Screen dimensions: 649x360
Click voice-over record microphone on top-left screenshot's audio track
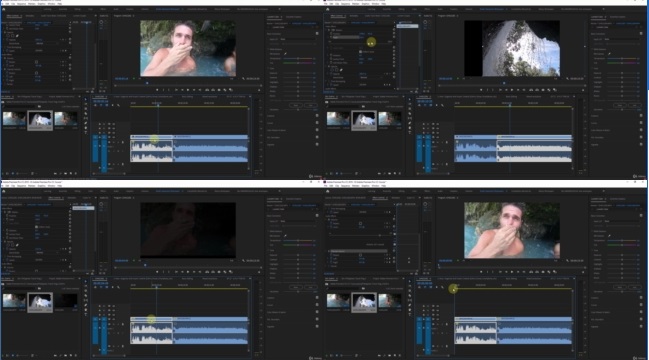click(123, 142)
